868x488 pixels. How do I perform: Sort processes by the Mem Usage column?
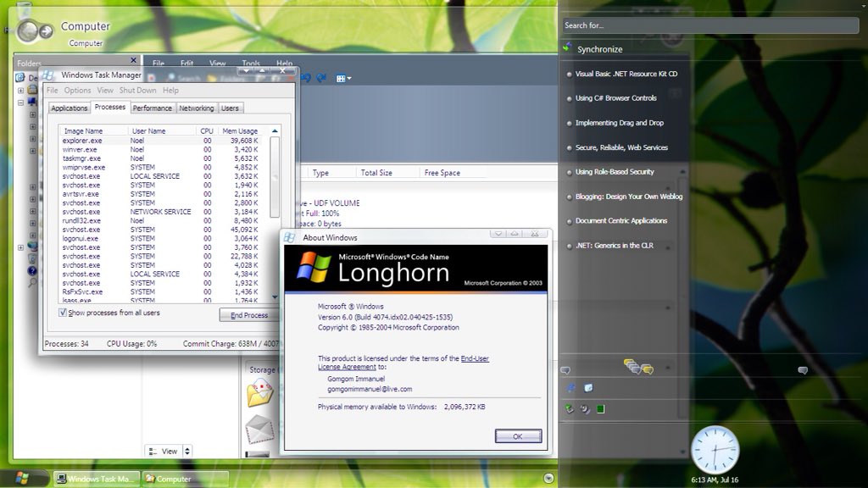[240, 131]
